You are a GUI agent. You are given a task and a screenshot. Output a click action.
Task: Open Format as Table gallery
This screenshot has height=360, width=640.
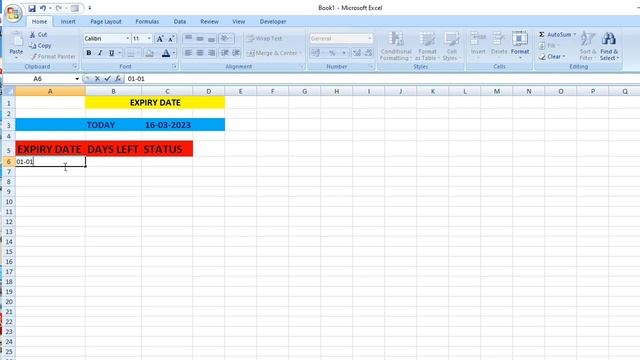tap(427, 46)
